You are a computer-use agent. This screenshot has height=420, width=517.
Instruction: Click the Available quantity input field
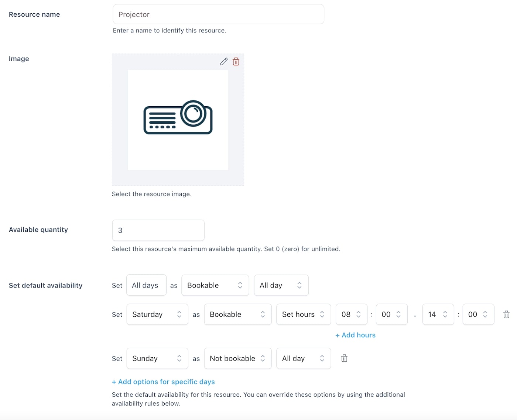pyautogui.click(x=158, y=230)
